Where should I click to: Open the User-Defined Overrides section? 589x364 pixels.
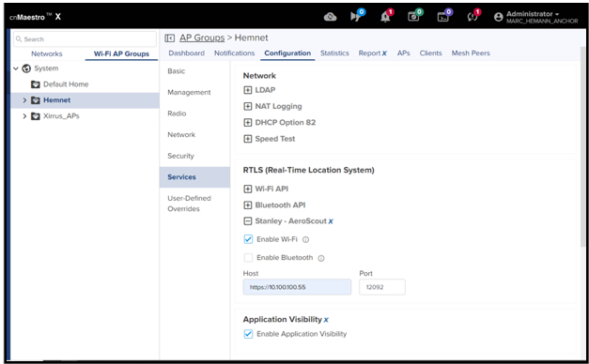pyautogui.click(x=189, y=204)
